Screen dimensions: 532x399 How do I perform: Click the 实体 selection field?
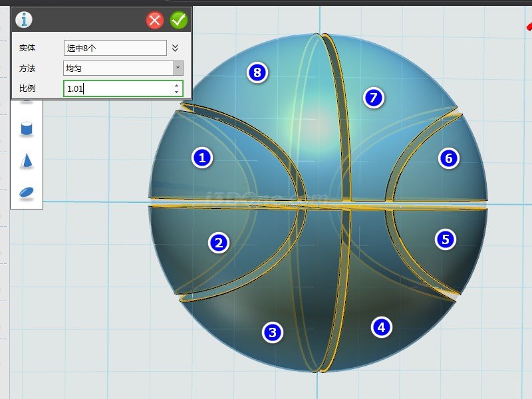[115, 48]
